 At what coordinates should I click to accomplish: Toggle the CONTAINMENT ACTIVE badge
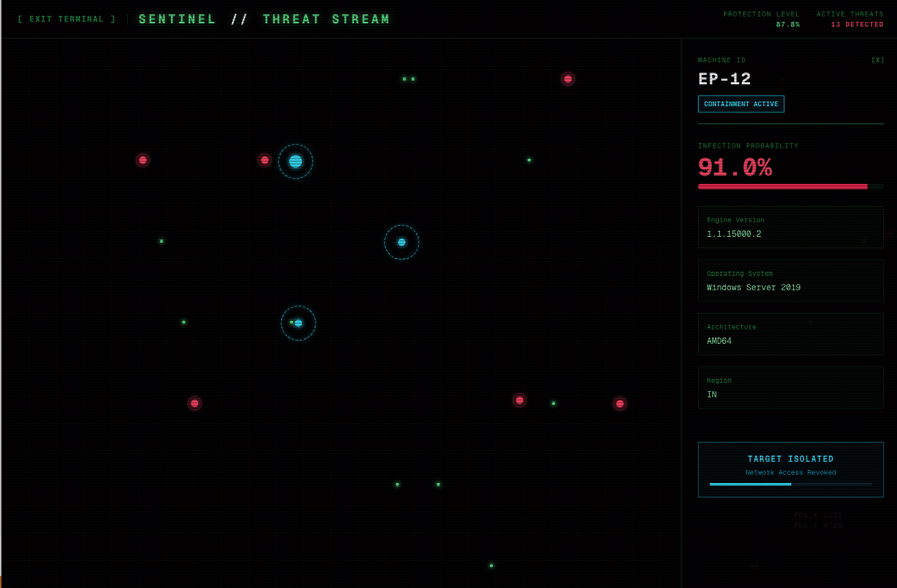click(741, 104)
